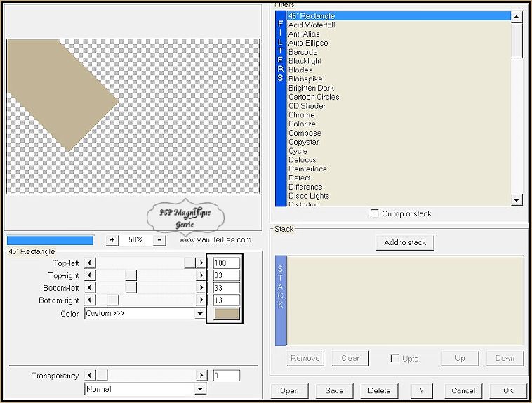Click the Cancel button
The height and width of the screenshot is (403, 532).
pyautogui.click(x=463, y=391)
